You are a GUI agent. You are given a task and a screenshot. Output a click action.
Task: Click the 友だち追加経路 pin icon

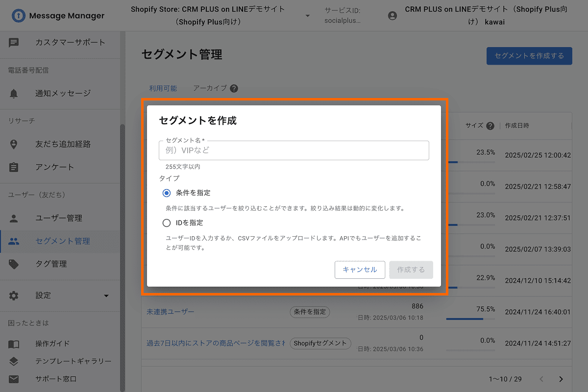coord(13,144)
